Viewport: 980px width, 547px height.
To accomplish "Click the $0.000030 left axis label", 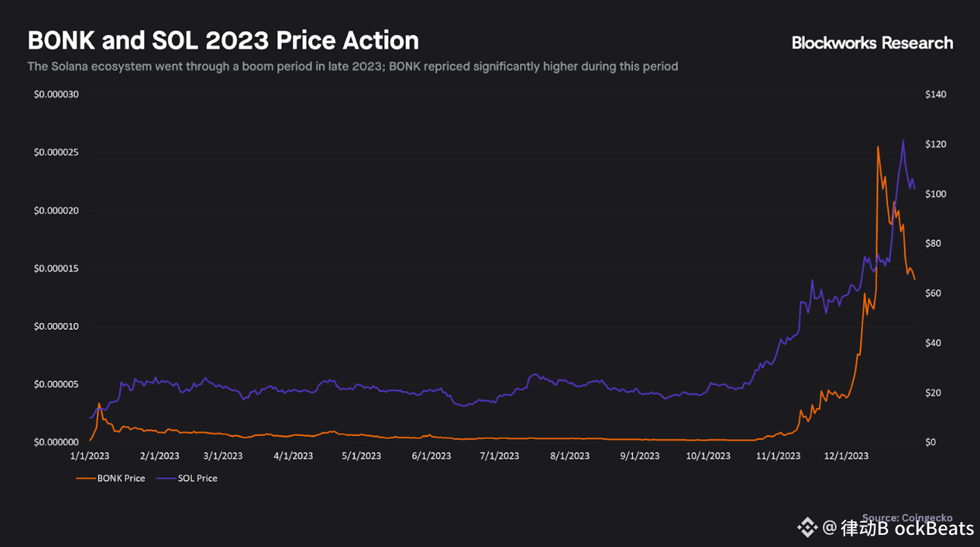I will point(57,94).
